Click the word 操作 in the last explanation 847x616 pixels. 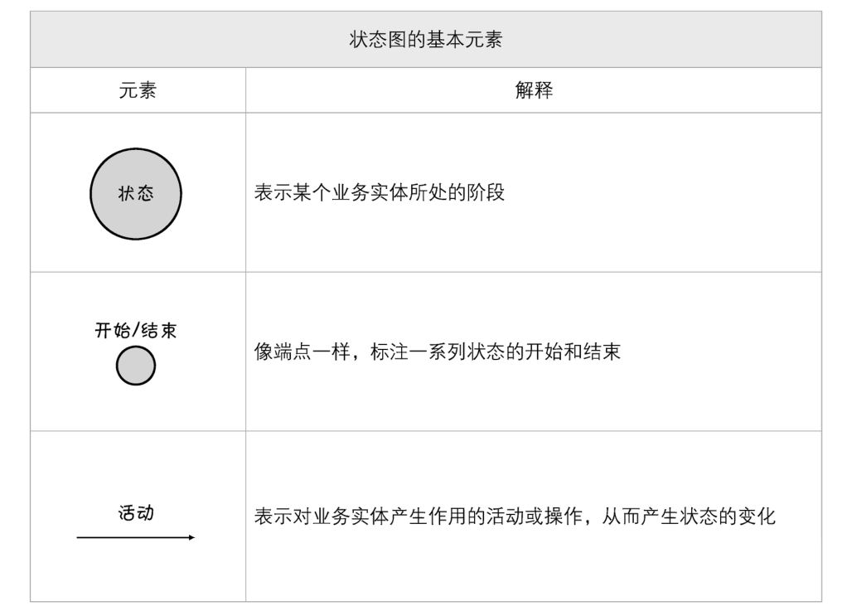pyautogui.click(x=563, y=516)
